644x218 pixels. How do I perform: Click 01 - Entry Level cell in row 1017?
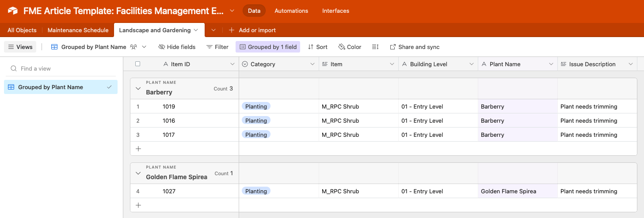[x=438, y=135]
